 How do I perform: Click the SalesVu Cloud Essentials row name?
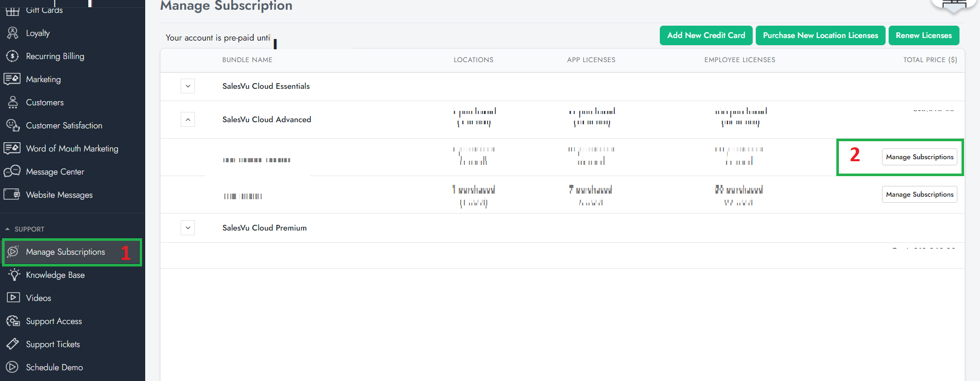(266, 86)
